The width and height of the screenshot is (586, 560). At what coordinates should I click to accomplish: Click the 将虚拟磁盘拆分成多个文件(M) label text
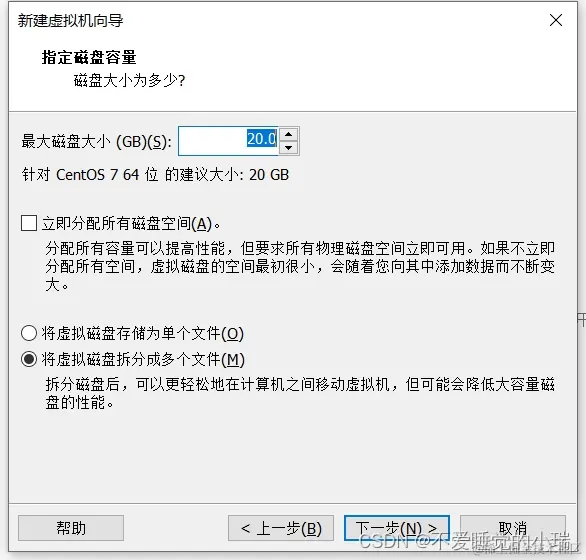click(x=143, y=360)
